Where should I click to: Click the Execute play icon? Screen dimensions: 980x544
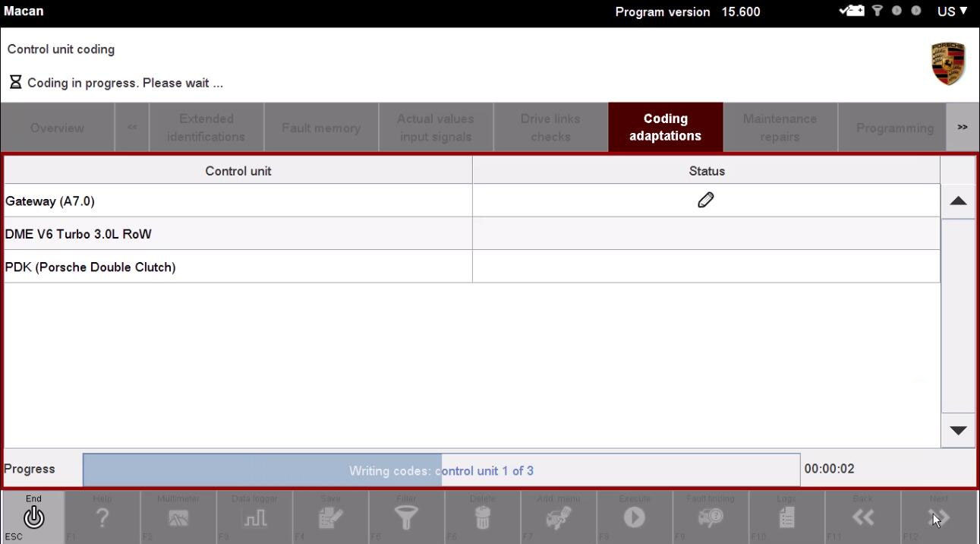point(634,517)
